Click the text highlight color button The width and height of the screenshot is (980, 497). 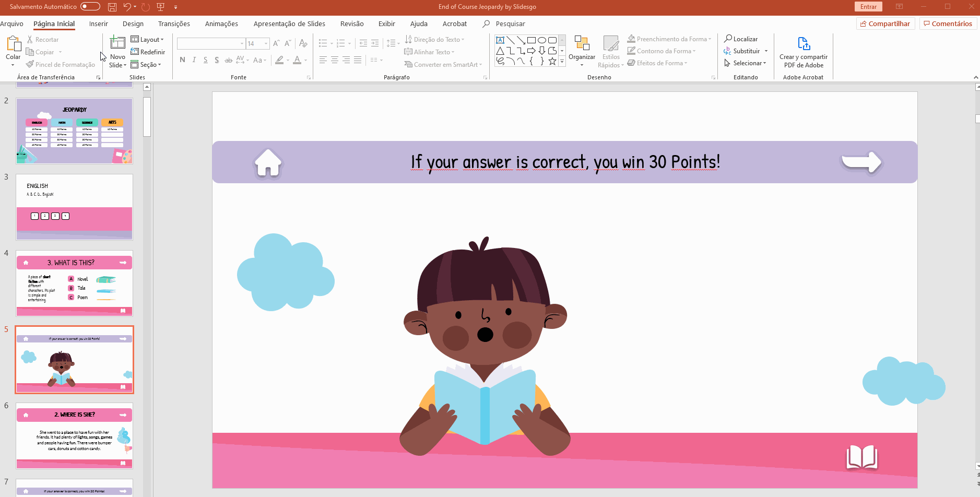[280, 60]
